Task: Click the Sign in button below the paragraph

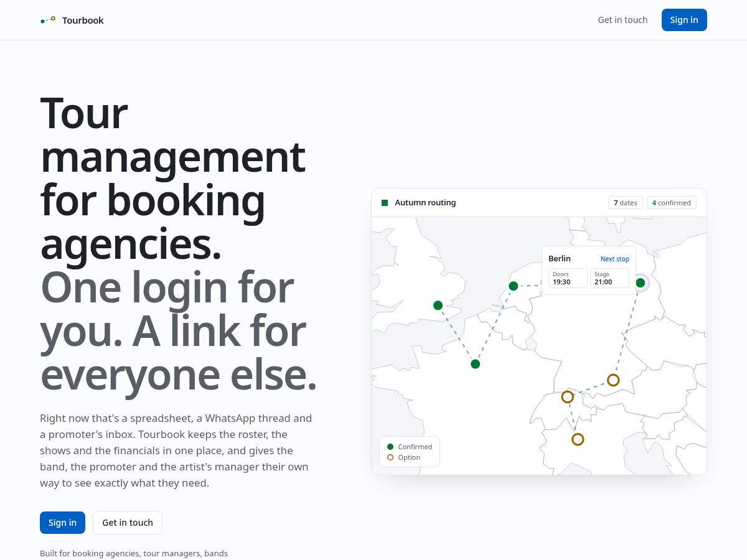Action: [x=62, y=523]
